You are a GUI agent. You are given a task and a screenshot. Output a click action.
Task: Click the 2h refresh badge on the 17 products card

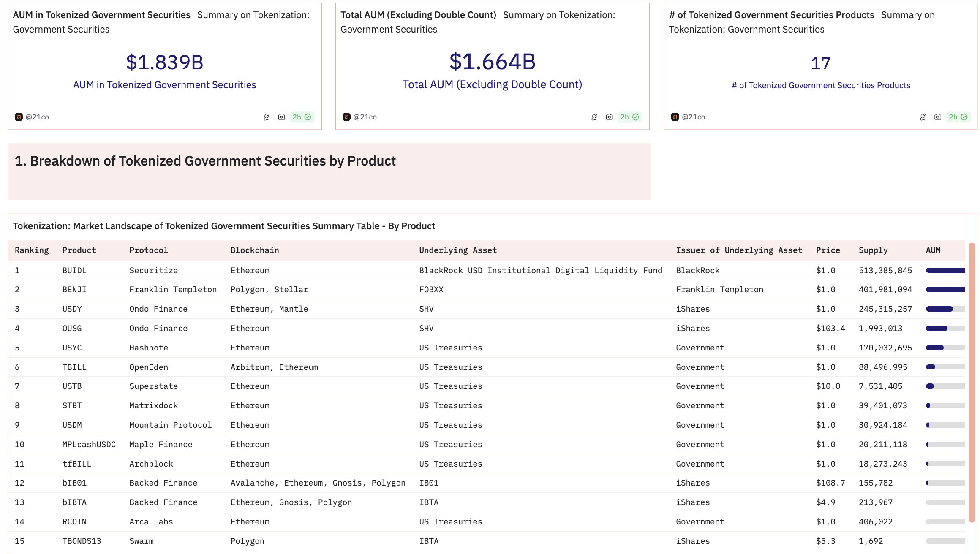958,117
